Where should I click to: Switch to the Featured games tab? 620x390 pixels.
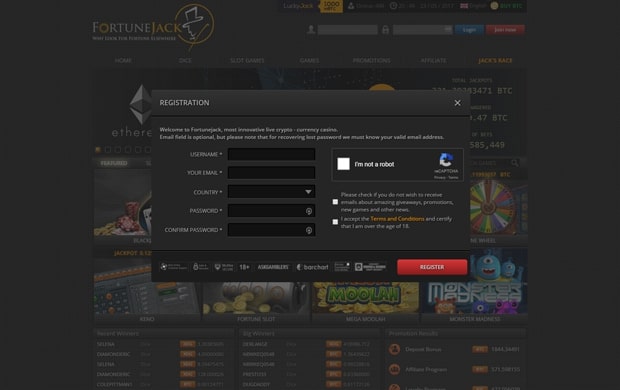[x=114, y=163]
